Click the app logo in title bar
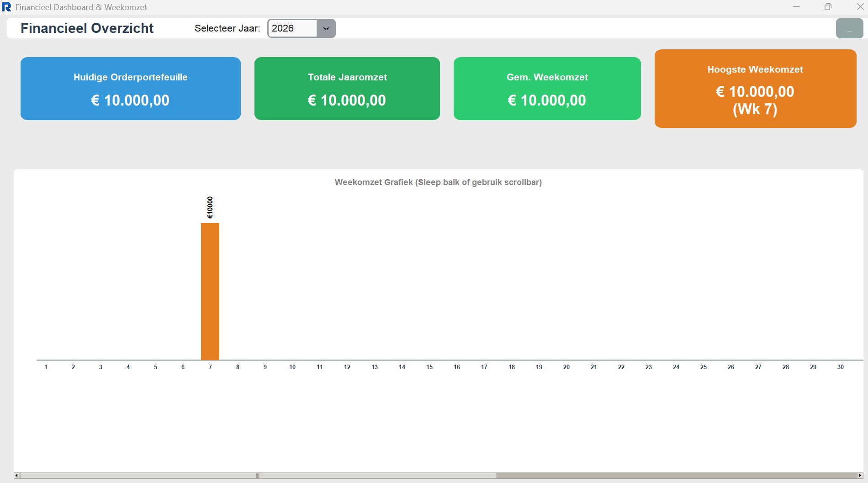This screenshot has height=483, width=868. point(6,7)
